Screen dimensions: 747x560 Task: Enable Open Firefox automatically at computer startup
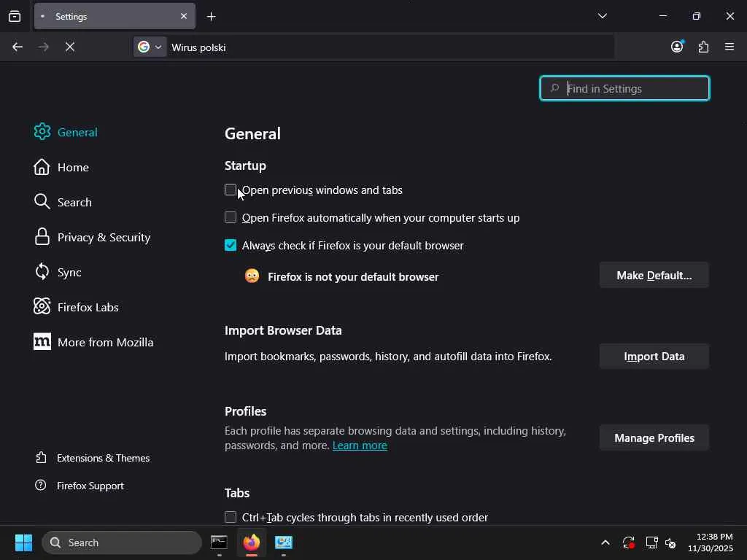click(x=231, y=217)
